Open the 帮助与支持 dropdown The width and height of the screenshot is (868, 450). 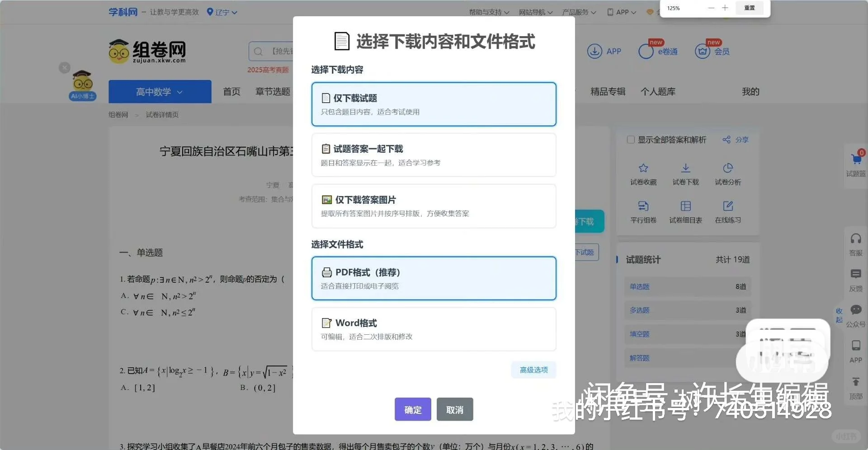click(x=488, y=12)
